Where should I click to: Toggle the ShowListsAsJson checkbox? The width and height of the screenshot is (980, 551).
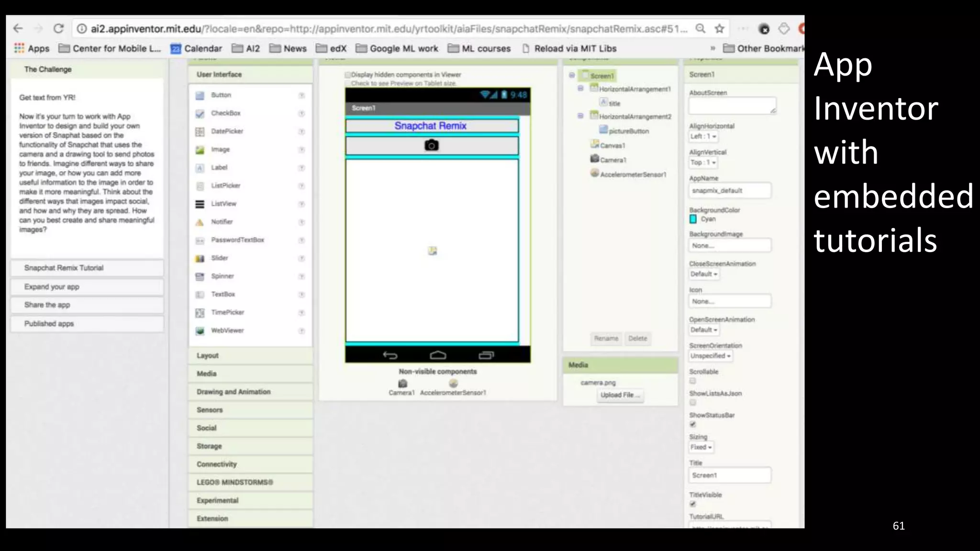(x=692, y=402)
